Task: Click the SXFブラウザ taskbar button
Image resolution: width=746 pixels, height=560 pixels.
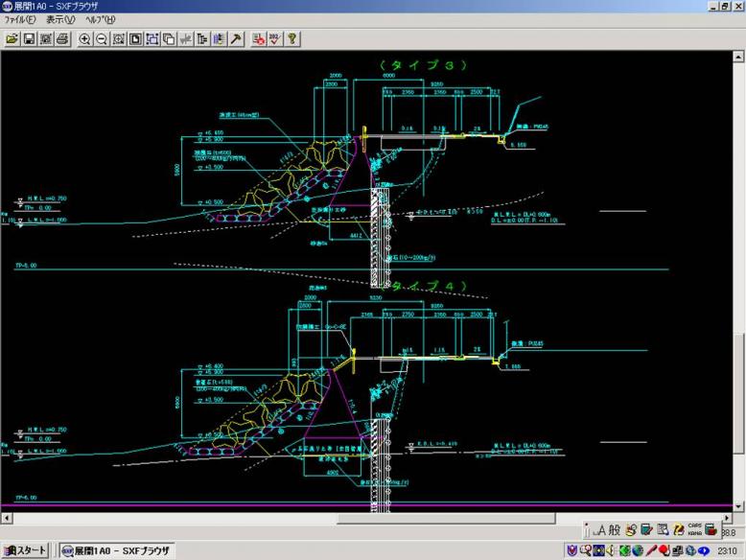Action: (117, 551)
